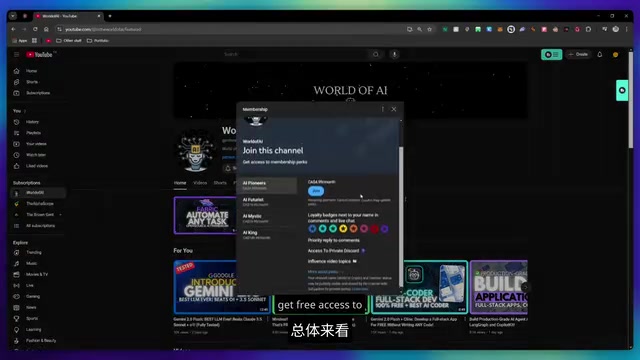The image size is (640, 360).
Task: Open the Apps bookmark shortcut
Action: (19, 40)
